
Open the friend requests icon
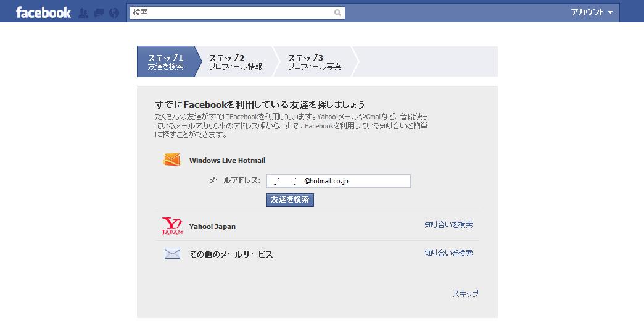83,13
